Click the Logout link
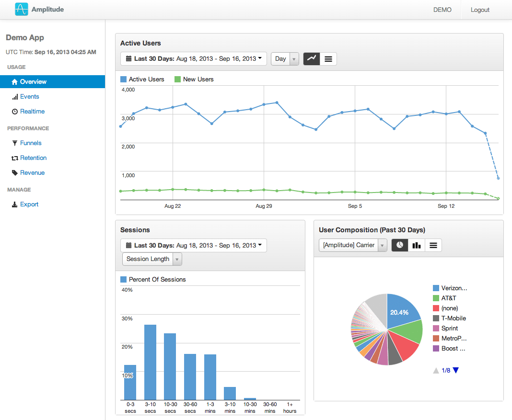The image size is (512, 420). point(480,10)
